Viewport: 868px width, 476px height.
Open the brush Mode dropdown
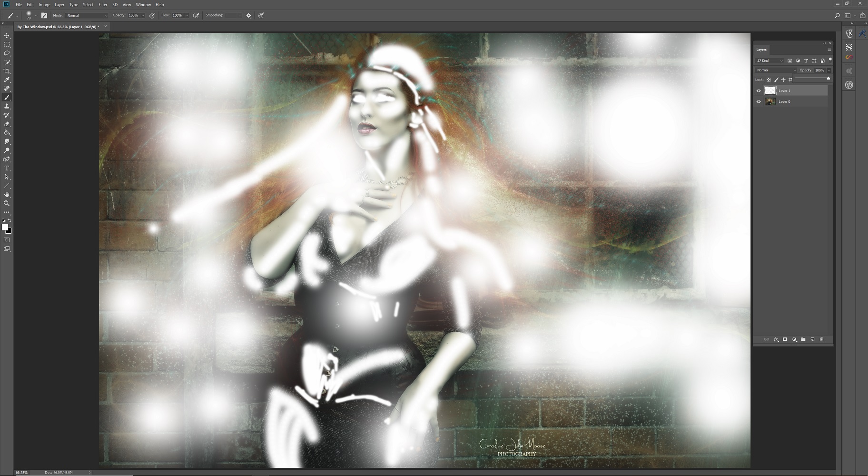87,16
